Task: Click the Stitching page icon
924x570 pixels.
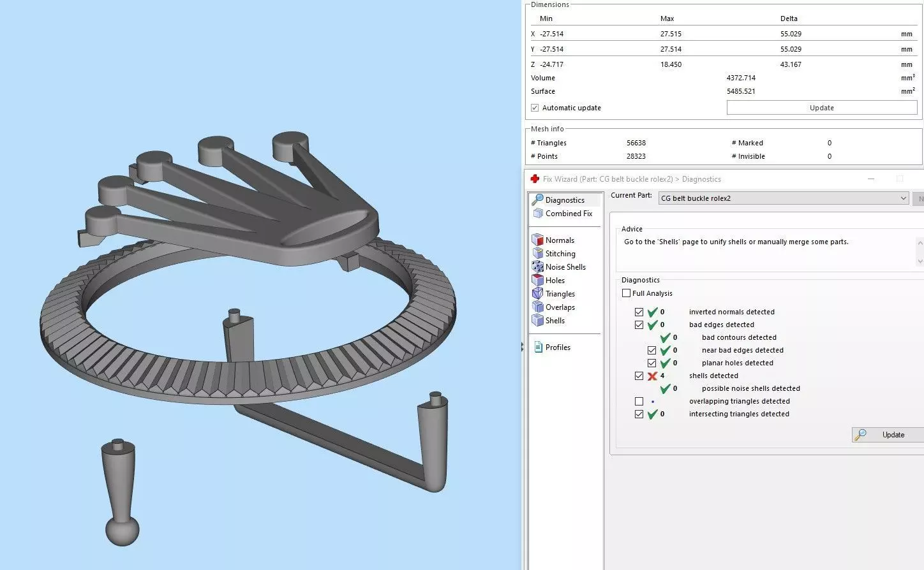Action: (x=537, y=254)
